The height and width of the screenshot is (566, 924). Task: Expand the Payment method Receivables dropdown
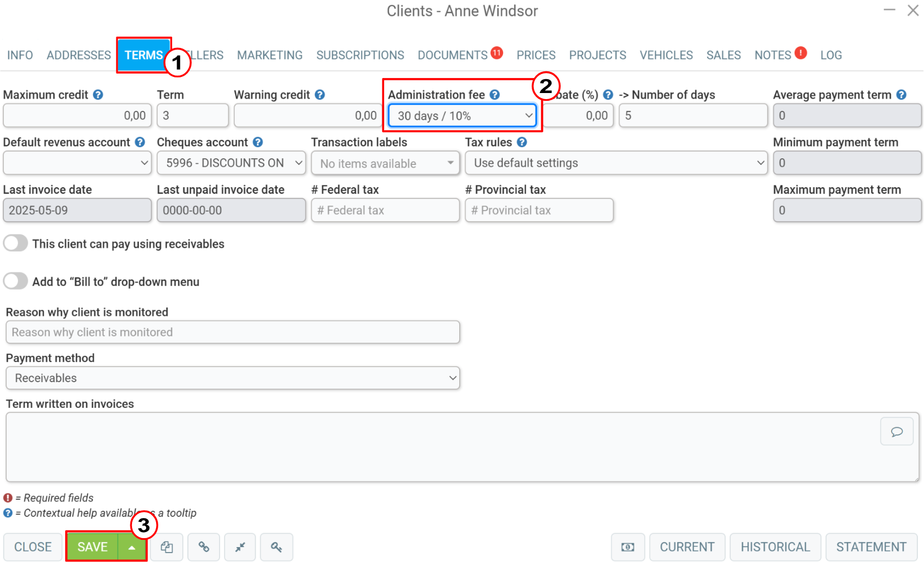tap(232, 378)
